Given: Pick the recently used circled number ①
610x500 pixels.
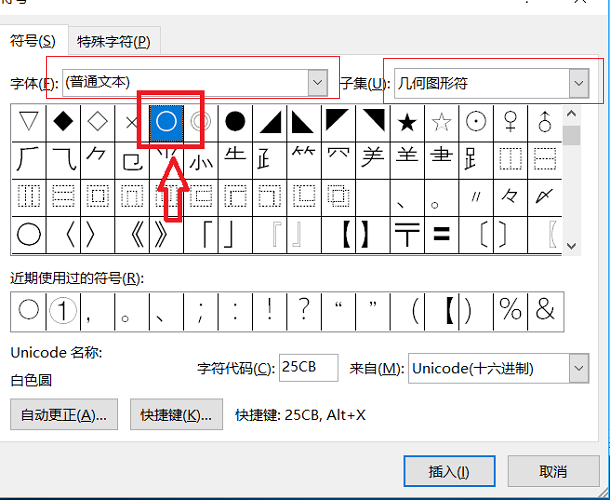Looking at the screenshot, I should point(63,311).
